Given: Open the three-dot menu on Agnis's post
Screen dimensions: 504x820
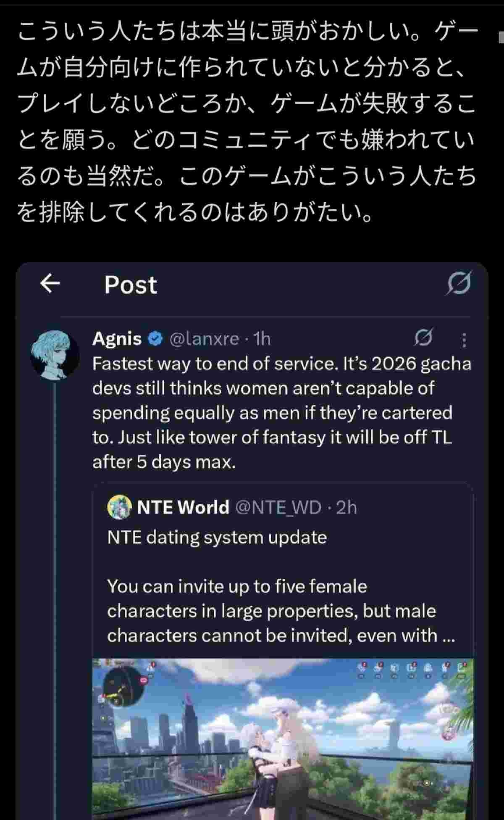Looking at the screenshot, I should tap(464, 340).
